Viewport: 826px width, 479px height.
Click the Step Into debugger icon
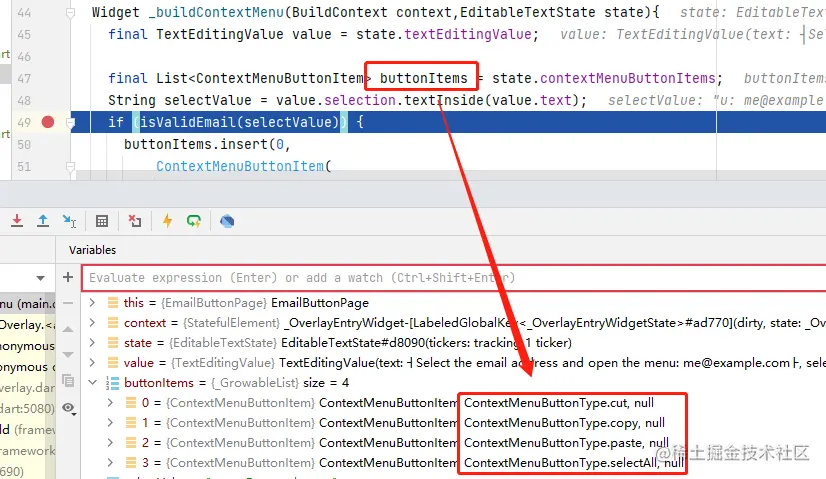(x=17, y=221)
